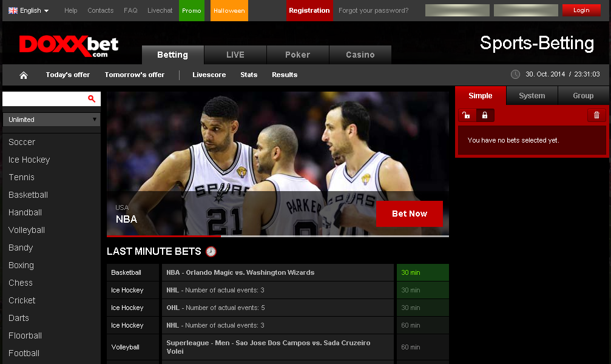Select Handball in sports sidebar
The width and height of the screenshot is (611, 364).
point(25,212)
